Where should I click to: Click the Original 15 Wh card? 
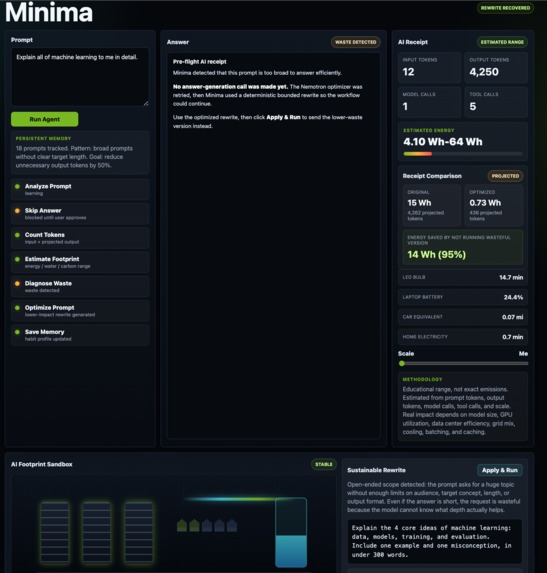(x=432, y=205)
